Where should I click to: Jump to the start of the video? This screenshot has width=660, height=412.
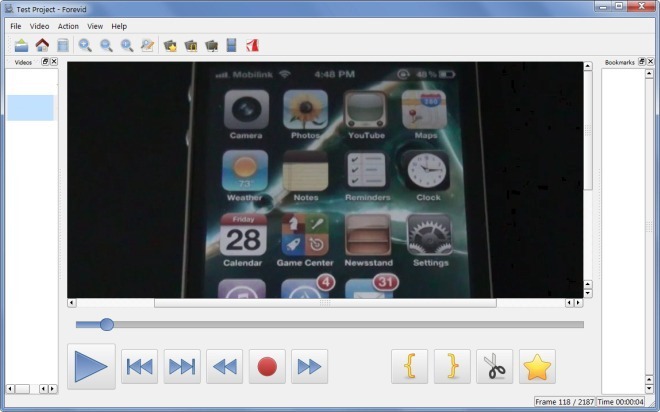(139, 367)
